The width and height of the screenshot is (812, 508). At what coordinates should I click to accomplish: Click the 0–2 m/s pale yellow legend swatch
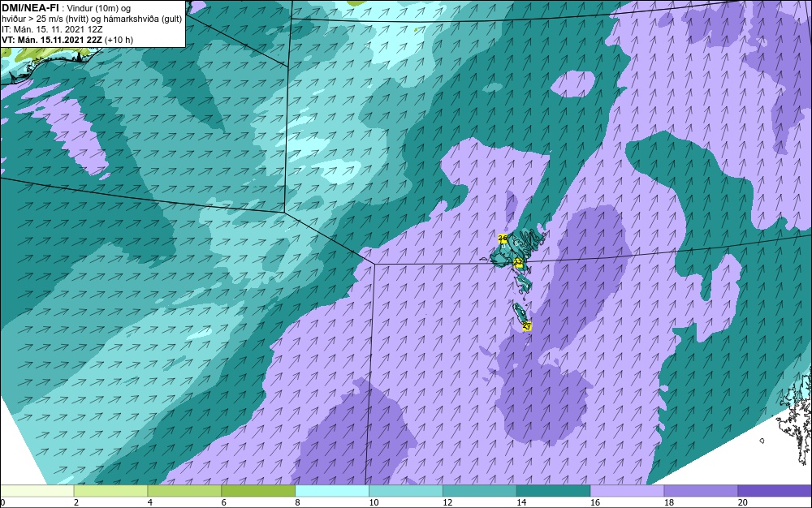[37, 491]
